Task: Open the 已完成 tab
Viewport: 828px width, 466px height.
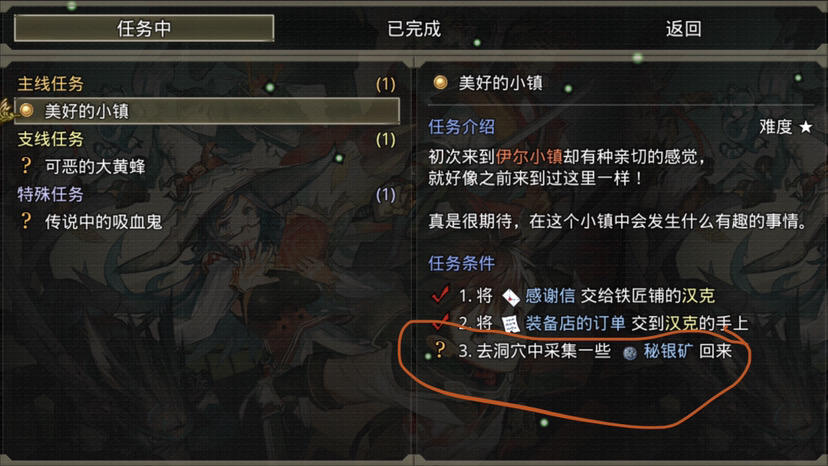Action: click(x=414, y=29)
